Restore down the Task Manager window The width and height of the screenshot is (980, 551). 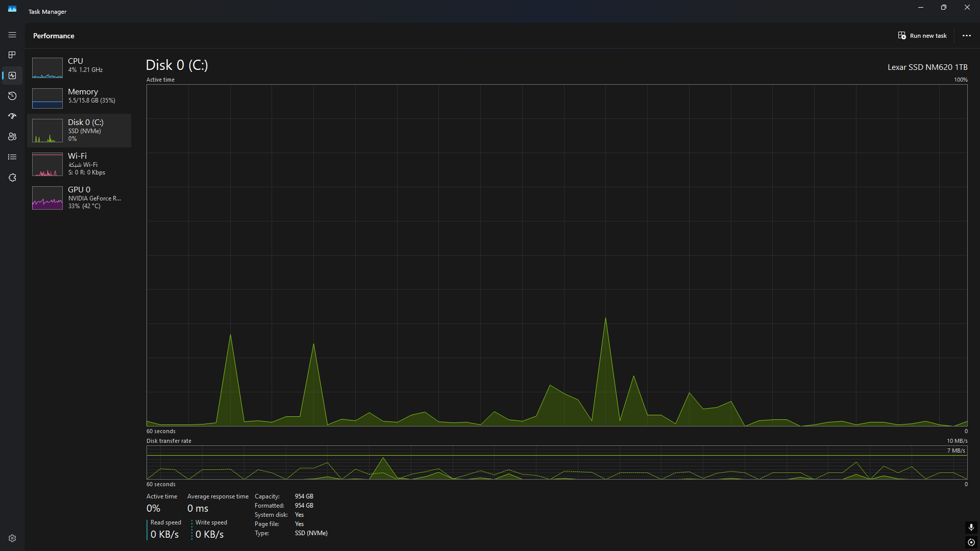(944, 8)
